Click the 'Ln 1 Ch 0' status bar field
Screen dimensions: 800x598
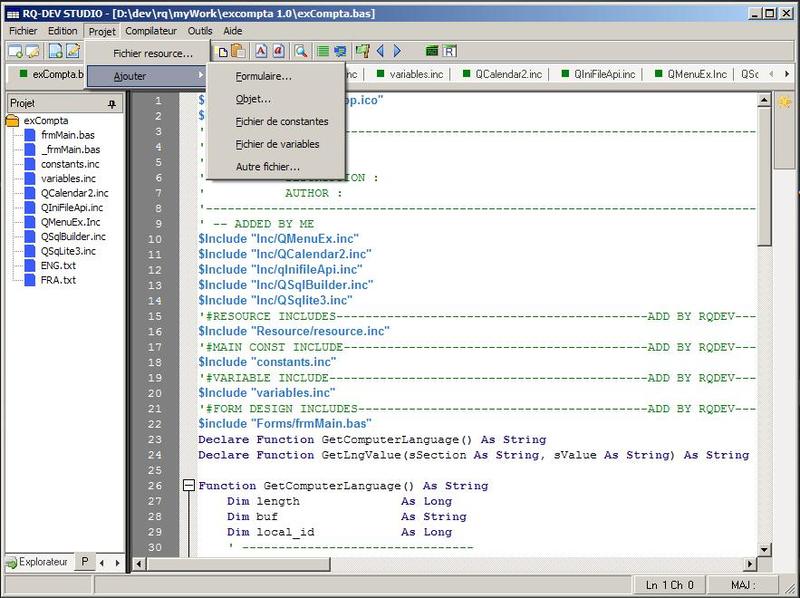tap(671, 585)
